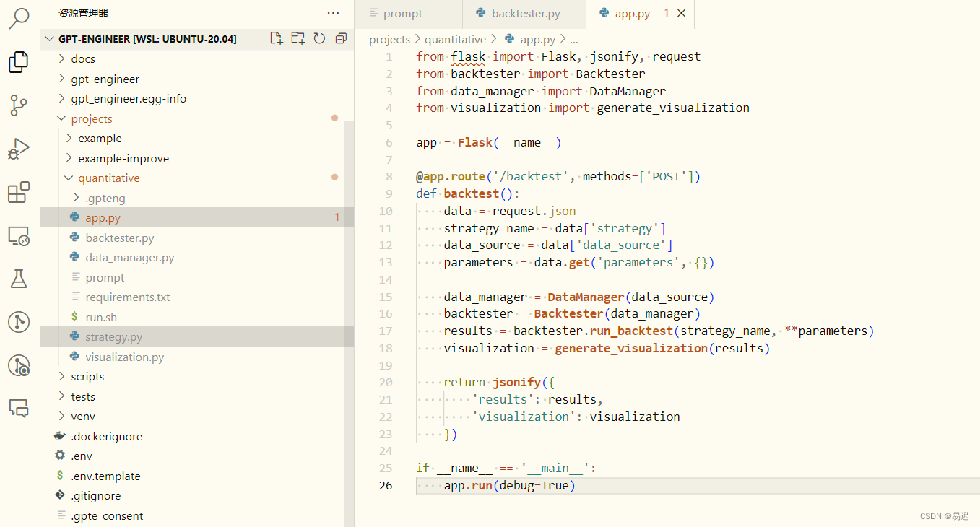Screen dimensions: 980x527
Task: Open the circular Git graph icon
Action: click(x=19, y=322)
